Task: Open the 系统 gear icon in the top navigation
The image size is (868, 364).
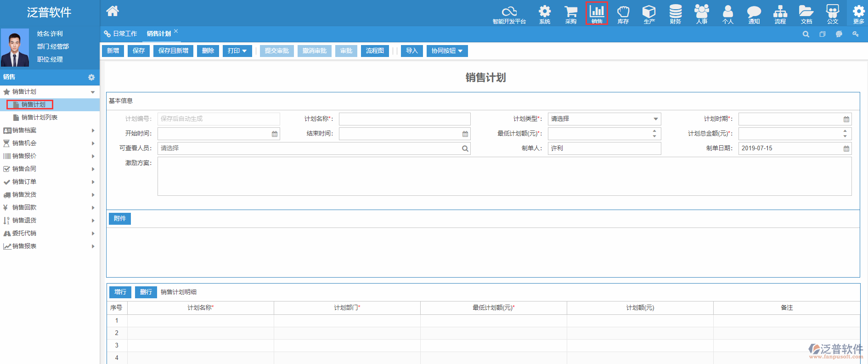Action: point(545,14)
